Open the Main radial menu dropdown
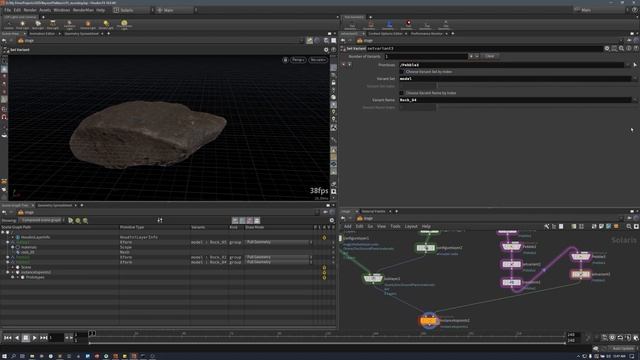Screen dimensions: 640x360 click(176, 10)
